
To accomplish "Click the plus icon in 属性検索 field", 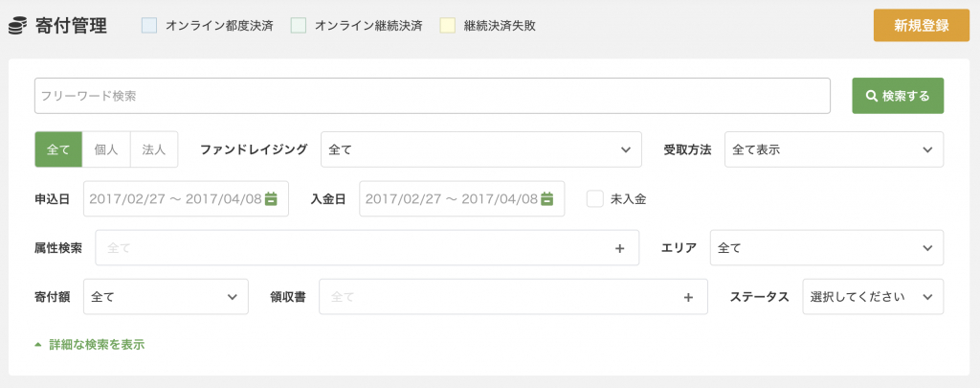I will [620, 248].
